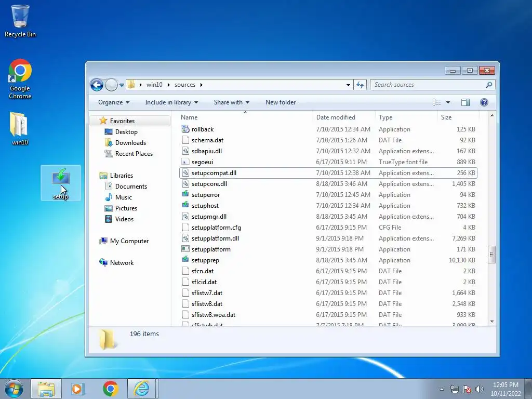Select the sdbapiu.dll file

point(206,151)
